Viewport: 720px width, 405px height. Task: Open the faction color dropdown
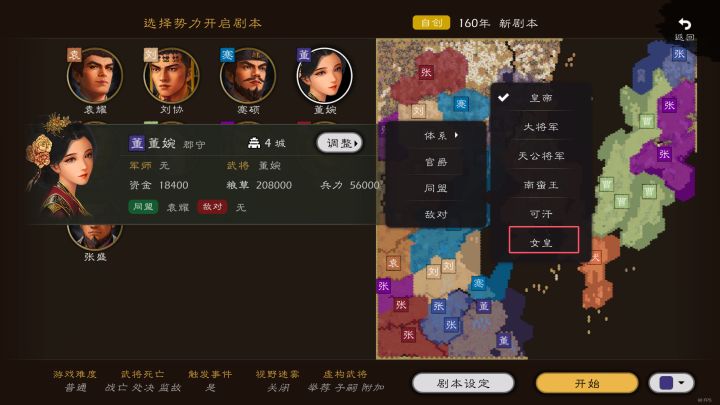pyautogui.click(x=671, y=383)
